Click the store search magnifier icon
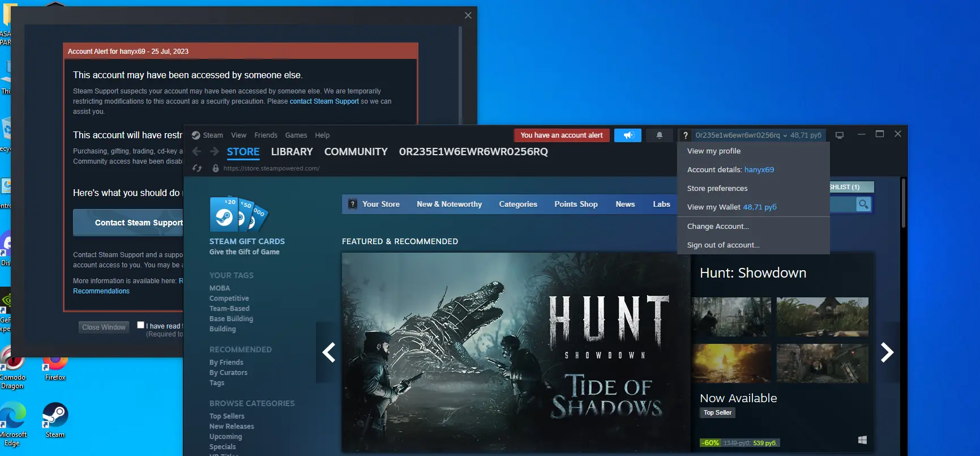Screen dimensions: 980x456 pos(863,204)
